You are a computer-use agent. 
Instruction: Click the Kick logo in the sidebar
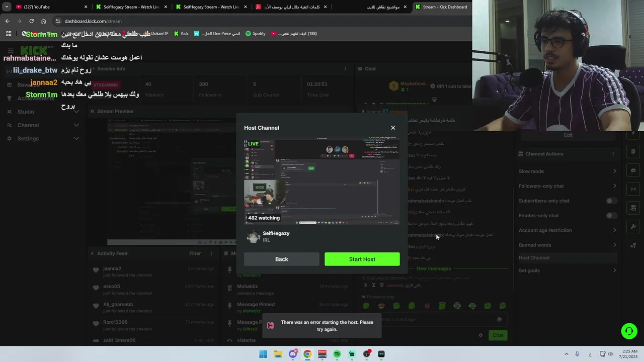pyautogui.click(x=34, y=50)
